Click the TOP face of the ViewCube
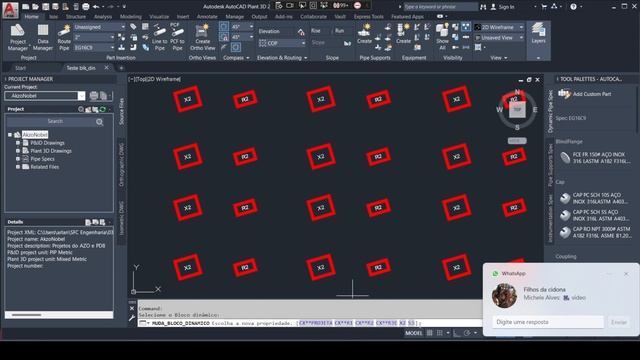 coord(517,110)
